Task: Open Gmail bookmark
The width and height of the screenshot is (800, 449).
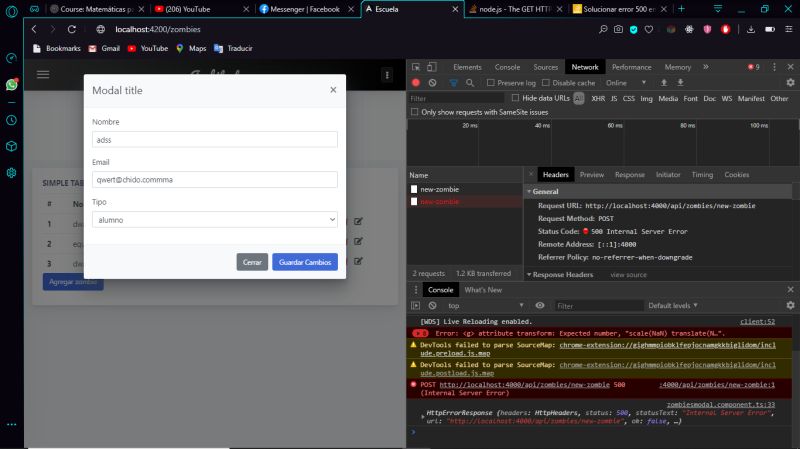Action: (104, 48)
